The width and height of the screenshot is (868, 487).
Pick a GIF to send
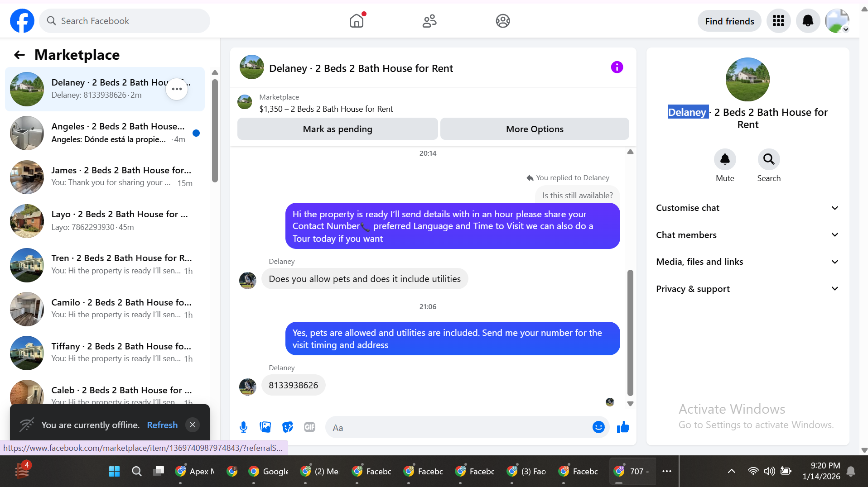(309, 427)
